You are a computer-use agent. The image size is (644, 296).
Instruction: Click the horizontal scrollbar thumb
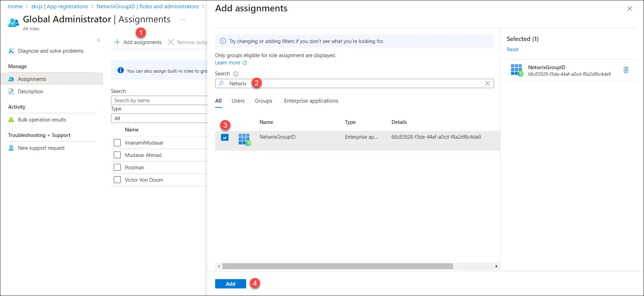point(338,266)
